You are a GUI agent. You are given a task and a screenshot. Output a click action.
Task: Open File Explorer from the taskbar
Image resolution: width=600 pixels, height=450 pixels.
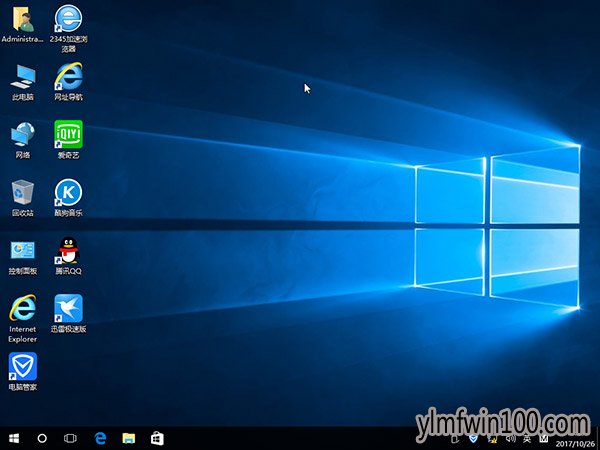[129, 438]
